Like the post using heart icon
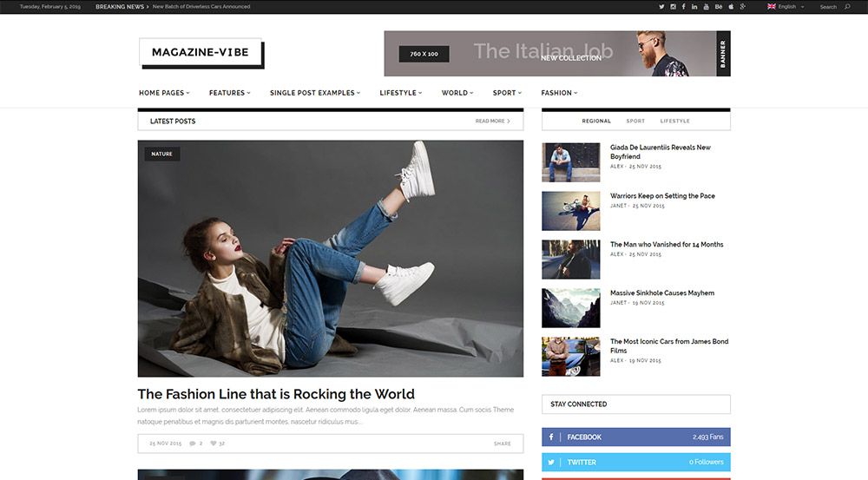Viewport: 868px width, 480px height. (x=214, y=444)
